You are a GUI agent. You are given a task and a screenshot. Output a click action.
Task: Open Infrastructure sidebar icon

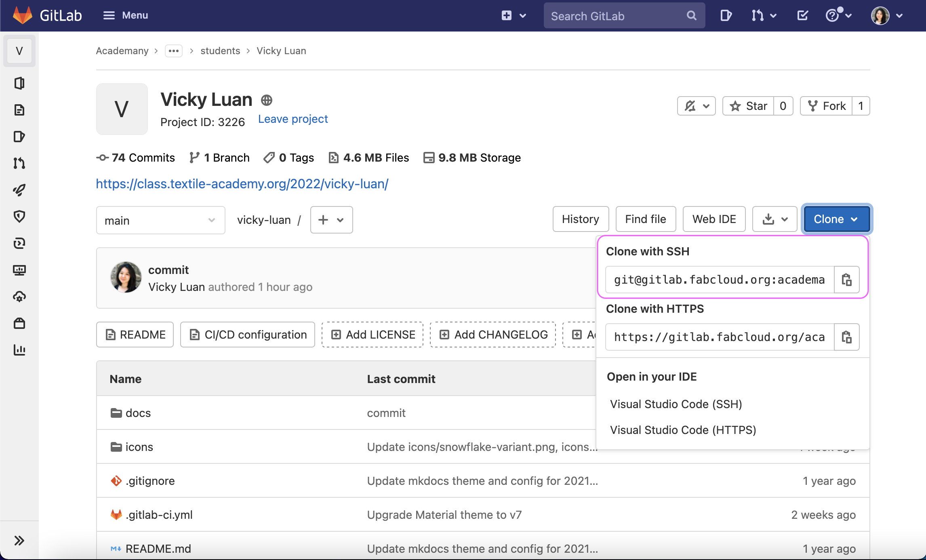click(19, 297)
